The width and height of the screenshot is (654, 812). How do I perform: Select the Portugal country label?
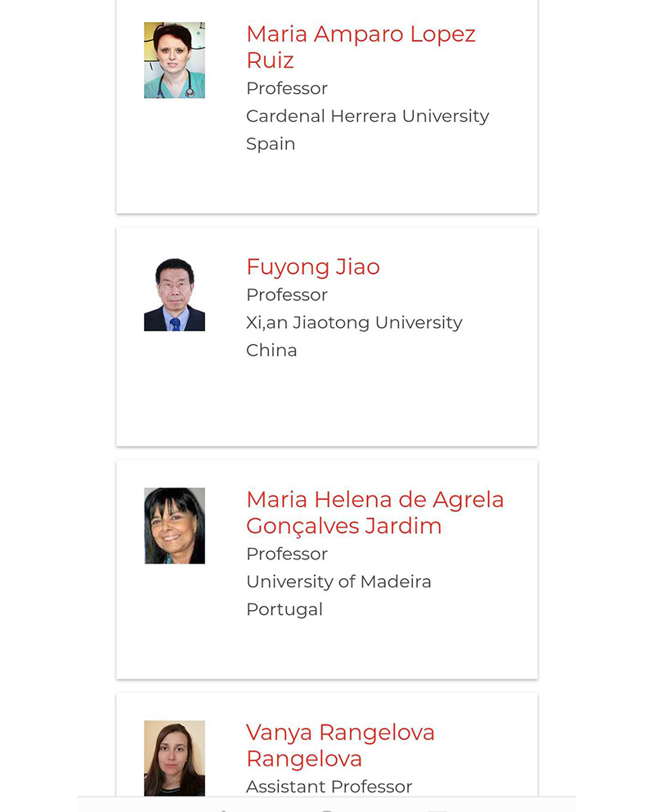[284, 609]
